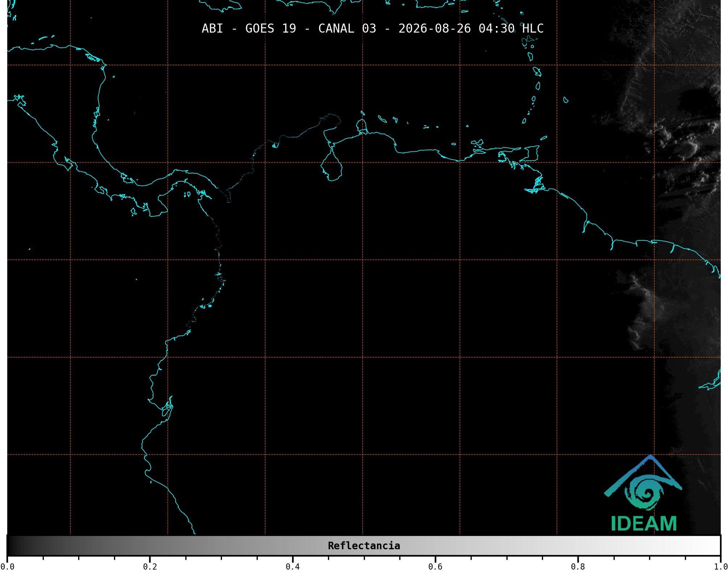The width and height of the screenshot is (728, 571).
Task: Click the reflectance grayscale colorbar
Action: click(x=364, y=546)
